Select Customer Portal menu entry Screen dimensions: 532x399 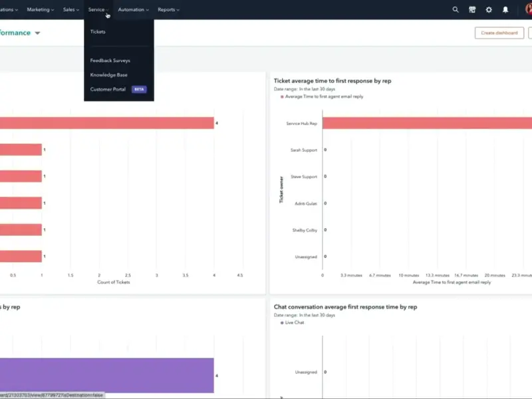[108, 89]
